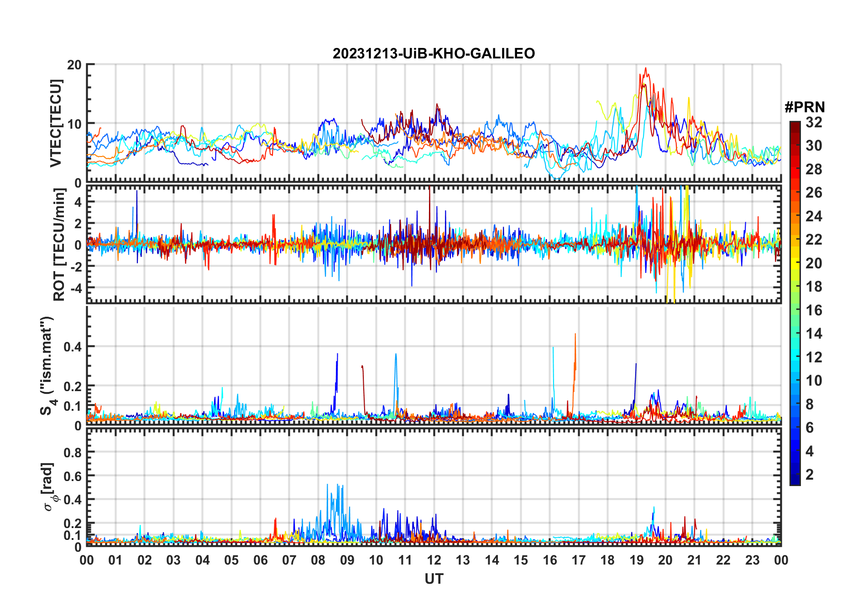Select the VTEC[TECU] y-axis label
The height and width of the screenshot is (607, 868).
tap(56, 123)
